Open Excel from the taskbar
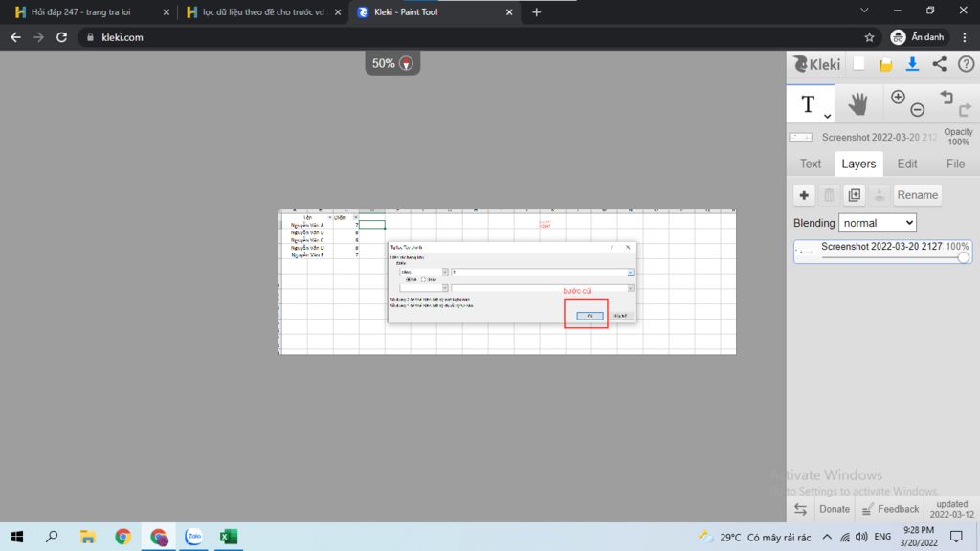This screenshot has height=551, width=980. (x=228, y=537)
